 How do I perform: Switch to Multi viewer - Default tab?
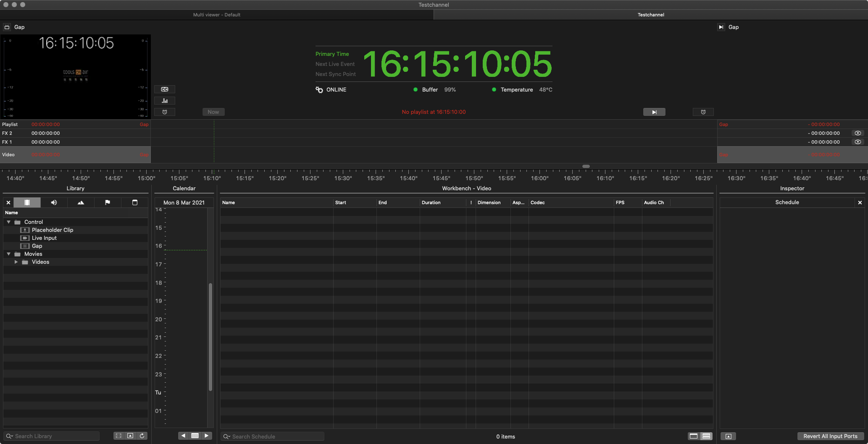click(217, 15)
